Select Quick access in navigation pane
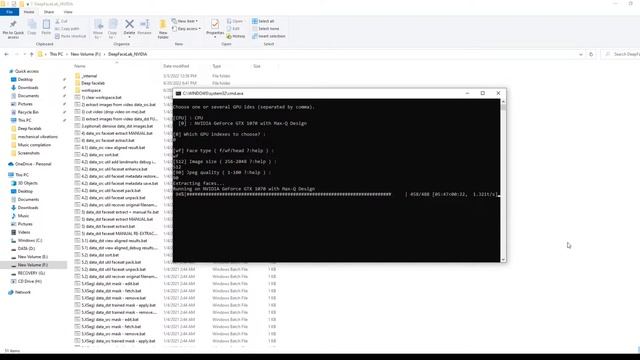Image resolution: width=640 pixels, height=360 pixels. coord(27,71)
